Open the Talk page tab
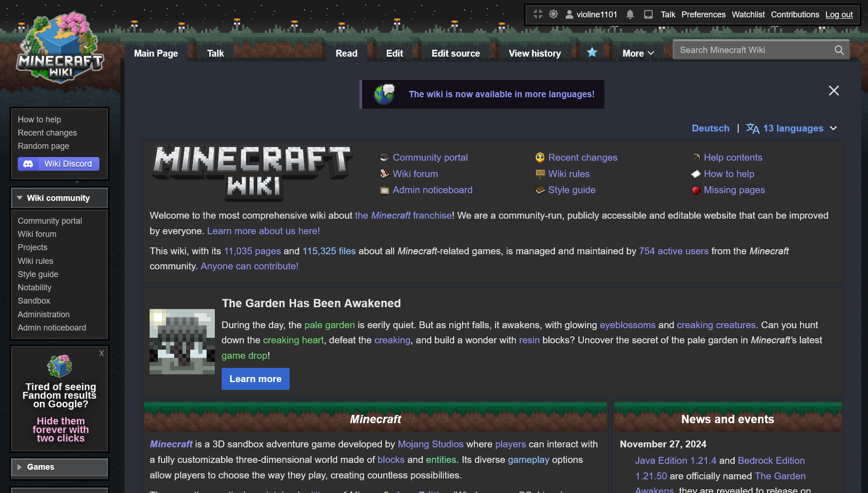The width and height of the screenshot is (868, 493). (x=215, y=53)
